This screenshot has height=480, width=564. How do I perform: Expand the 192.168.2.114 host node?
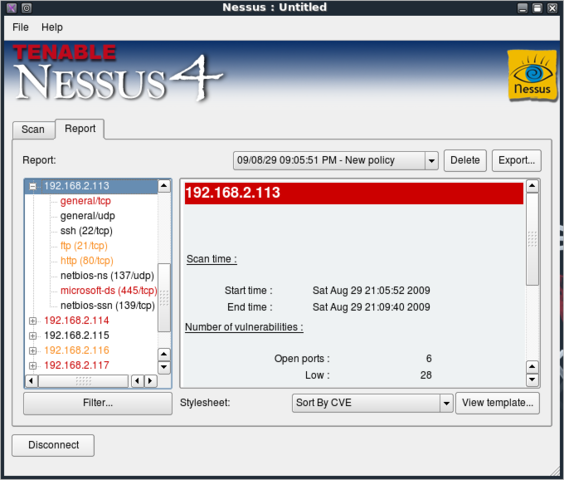click(x=33, y=321)
